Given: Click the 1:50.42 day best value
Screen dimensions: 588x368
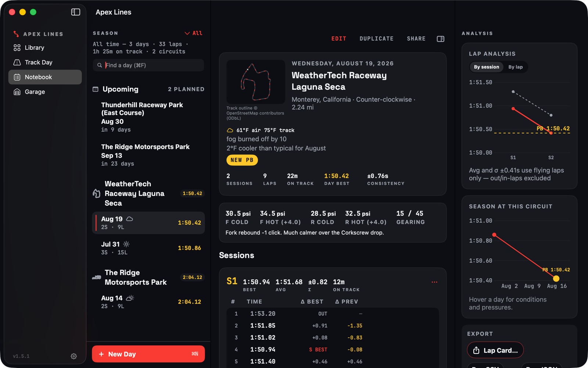Looking at the screenshot, I should point(336,176).
